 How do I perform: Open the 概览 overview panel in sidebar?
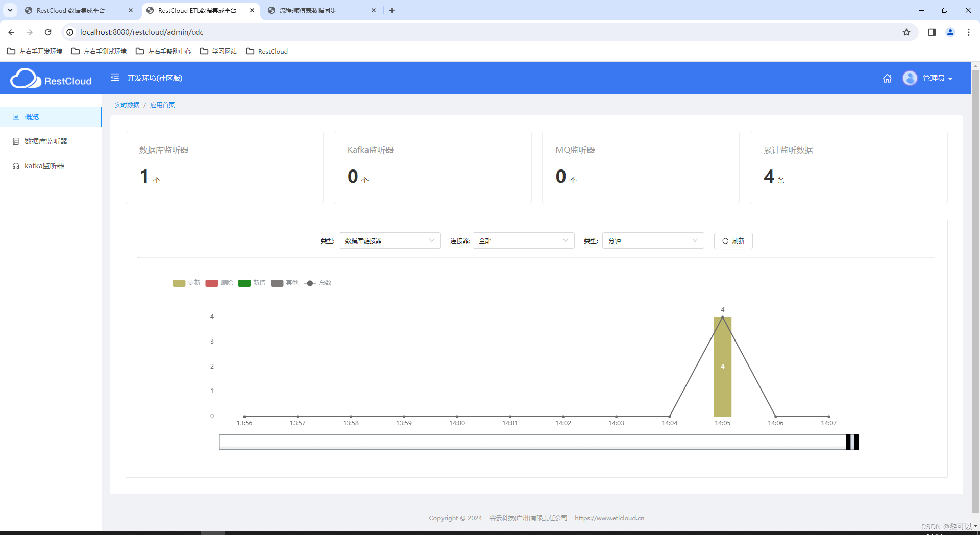(32, 116)
